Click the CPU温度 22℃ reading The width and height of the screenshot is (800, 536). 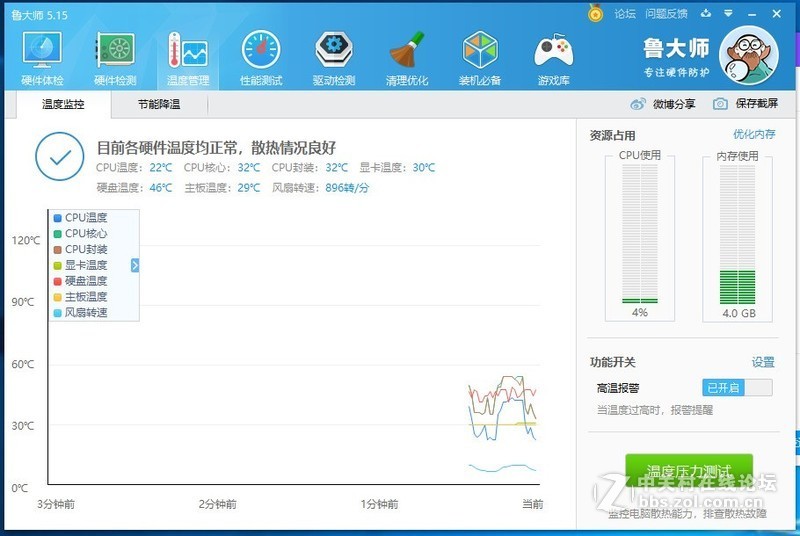[134, 167]
